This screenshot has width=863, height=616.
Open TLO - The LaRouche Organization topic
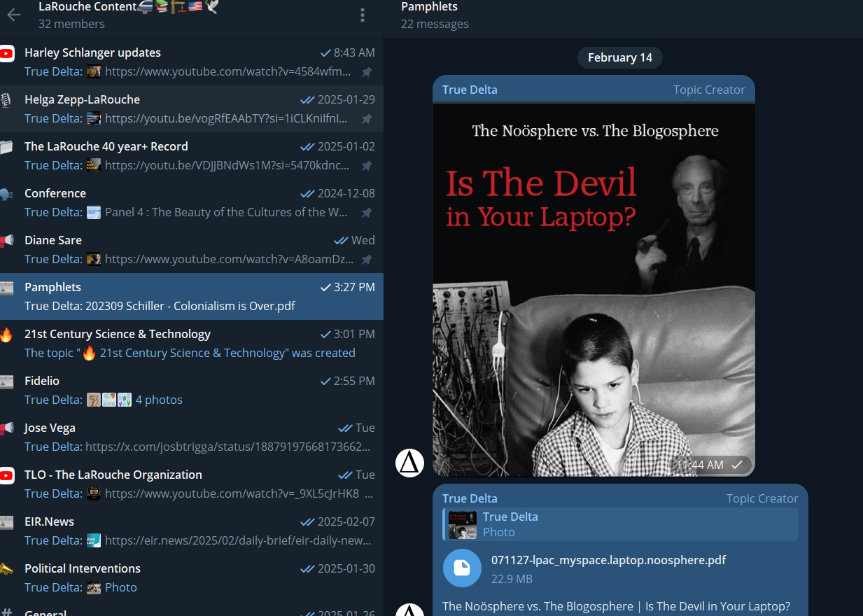coord(192,484)
